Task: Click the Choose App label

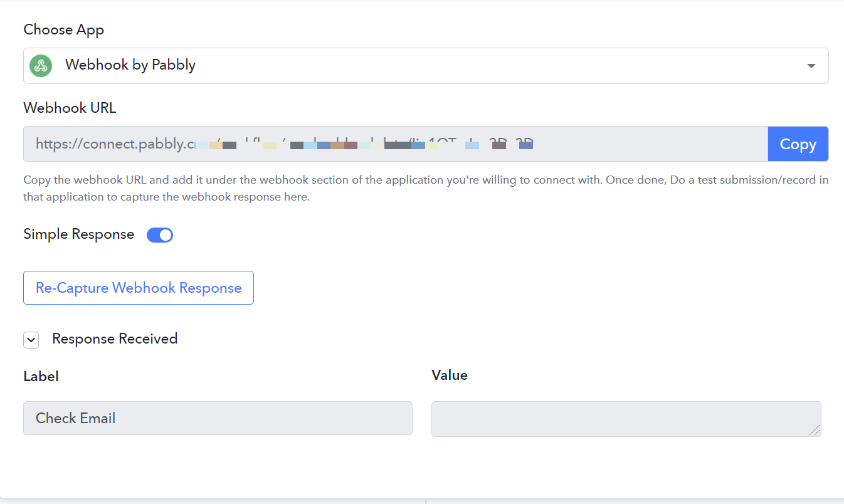Action: click(64, 30)
